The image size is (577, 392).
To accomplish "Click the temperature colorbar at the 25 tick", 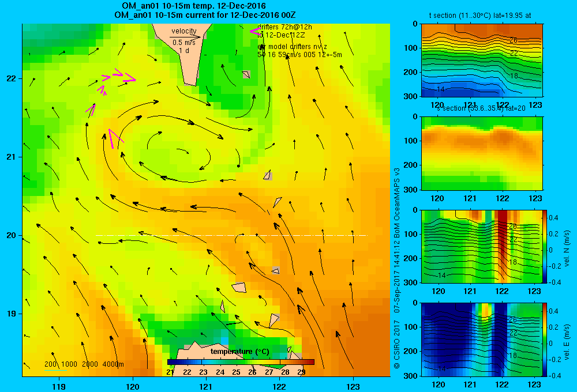I will click(x=236, y=362).
